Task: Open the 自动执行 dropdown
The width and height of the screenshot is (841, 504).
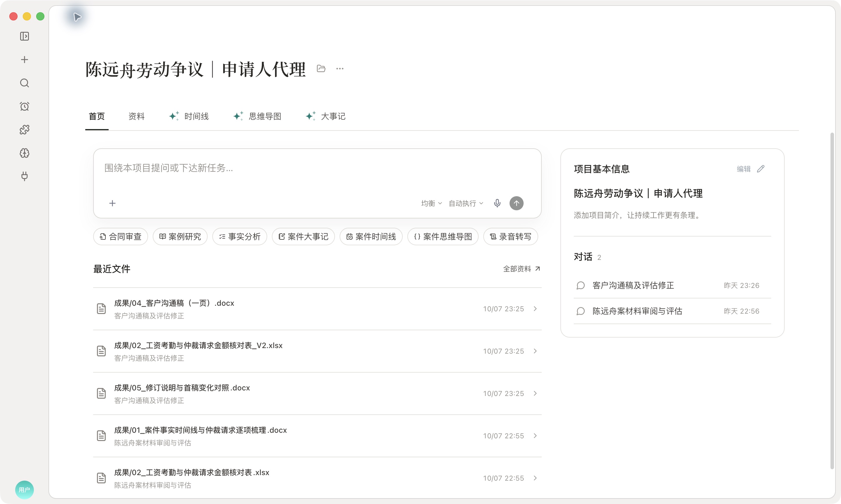Action: 466,203
